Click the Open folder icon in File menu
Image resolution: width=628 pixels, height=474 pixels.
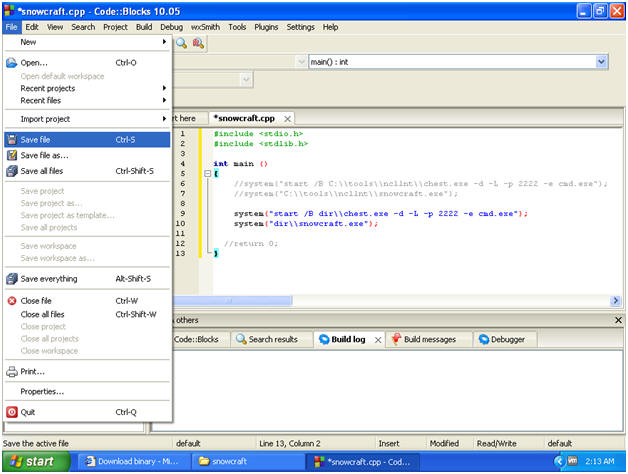tap(12, 63)
